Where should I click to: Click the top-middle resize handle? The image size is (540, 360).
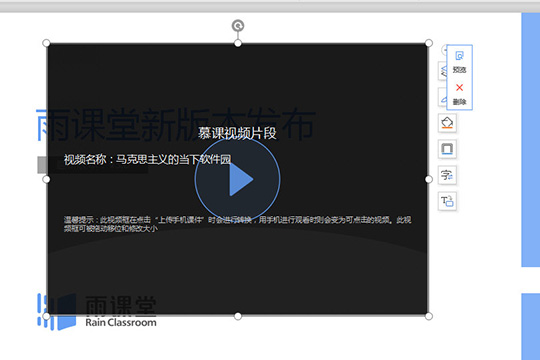[x=238, y=43]
